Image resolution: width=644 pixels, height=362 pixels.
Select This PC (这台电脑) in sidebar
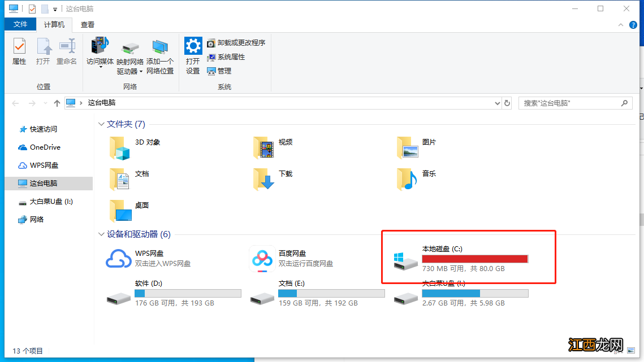[49, 184]
